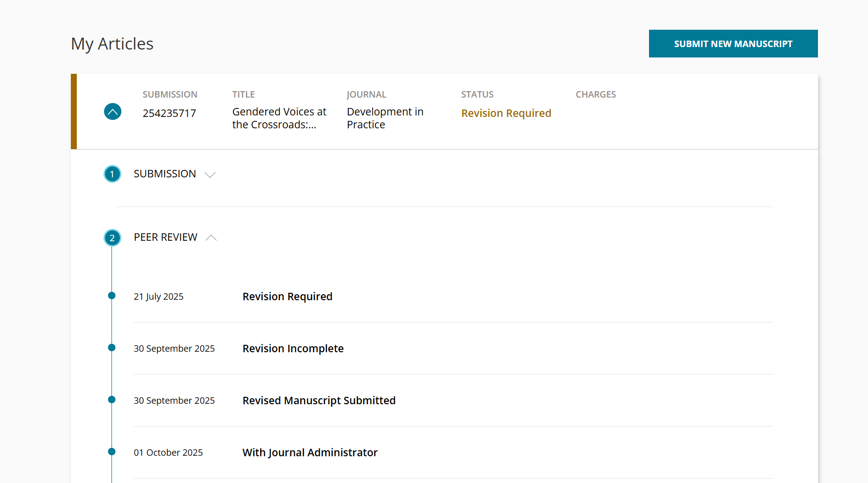Click the article title Gendered Voices at the Crossroads
Viewport: 868px width, 483px height.
(279, 118)
